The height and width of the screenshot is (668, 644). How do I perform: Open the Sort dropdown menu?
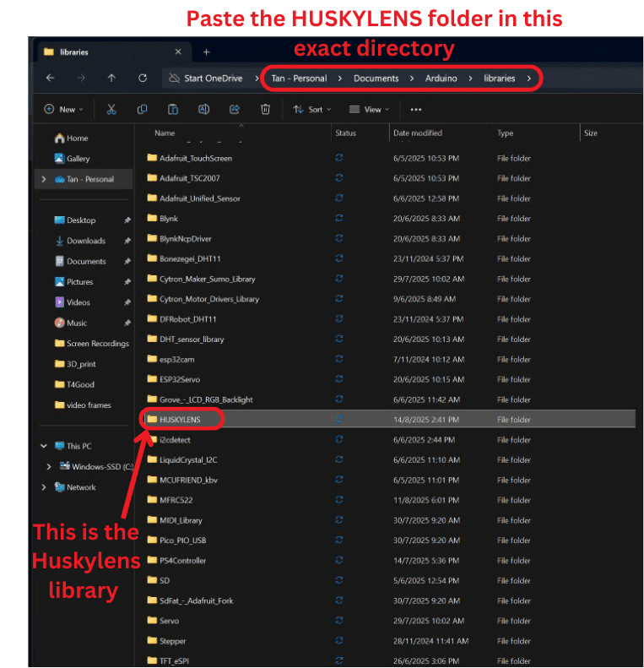(311, 110)
